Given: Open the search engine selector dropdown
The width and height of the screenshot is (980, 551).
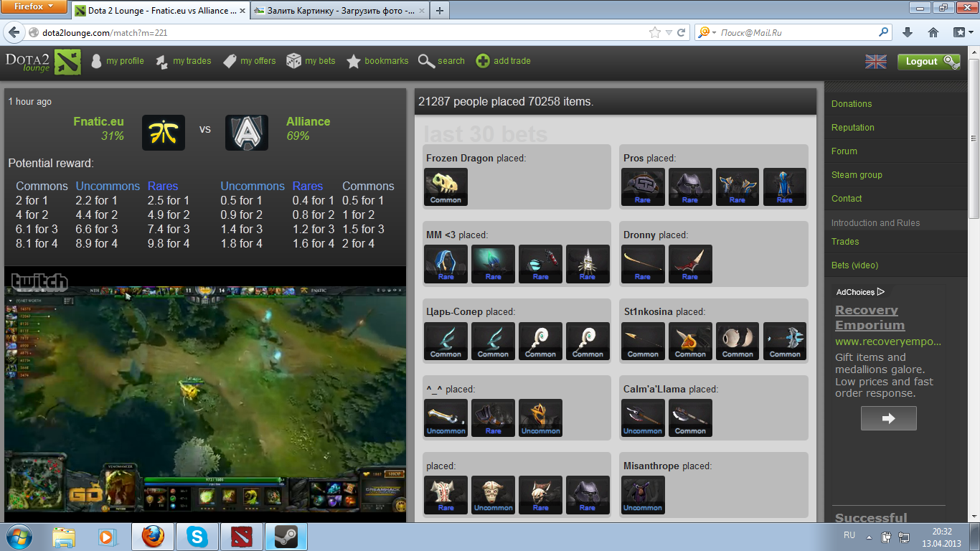Looking at the screenshot, I should 707,32.
